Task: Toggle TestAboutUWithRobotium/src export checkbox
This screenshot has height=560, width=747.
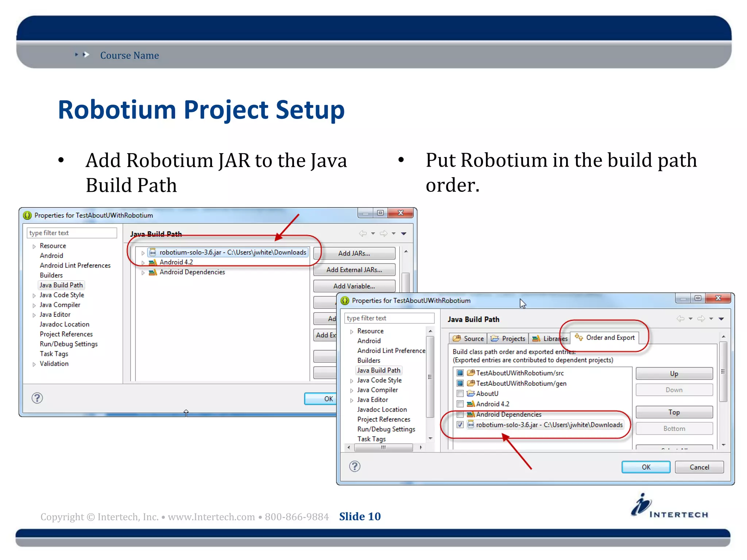Action: tap(460, 373)
